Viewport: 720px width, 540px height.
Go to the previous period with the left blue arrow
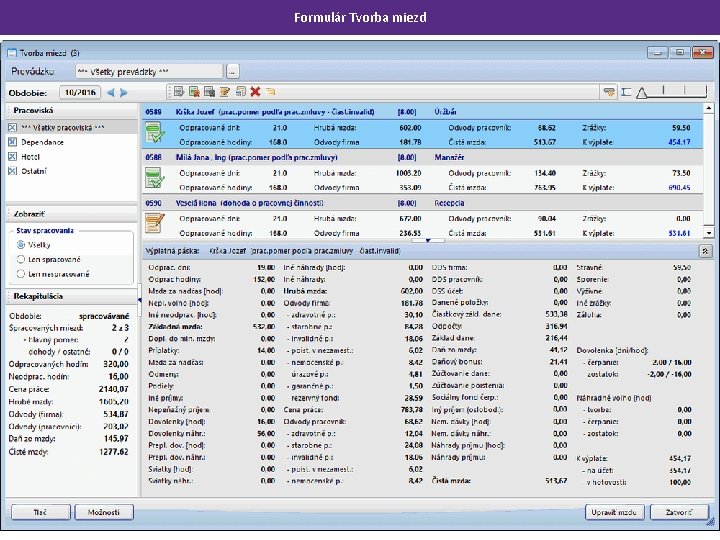point(111,93)
